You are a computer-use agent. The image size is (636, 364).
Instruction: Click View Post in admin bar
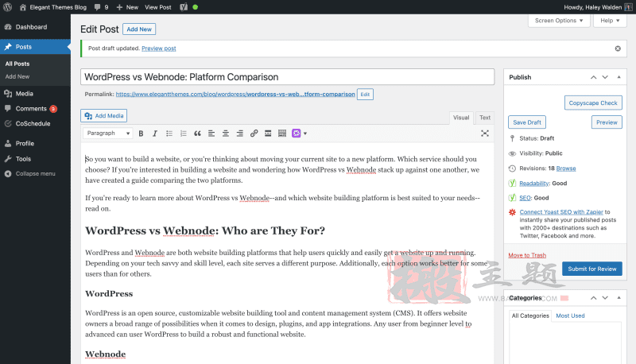[157, 7]
